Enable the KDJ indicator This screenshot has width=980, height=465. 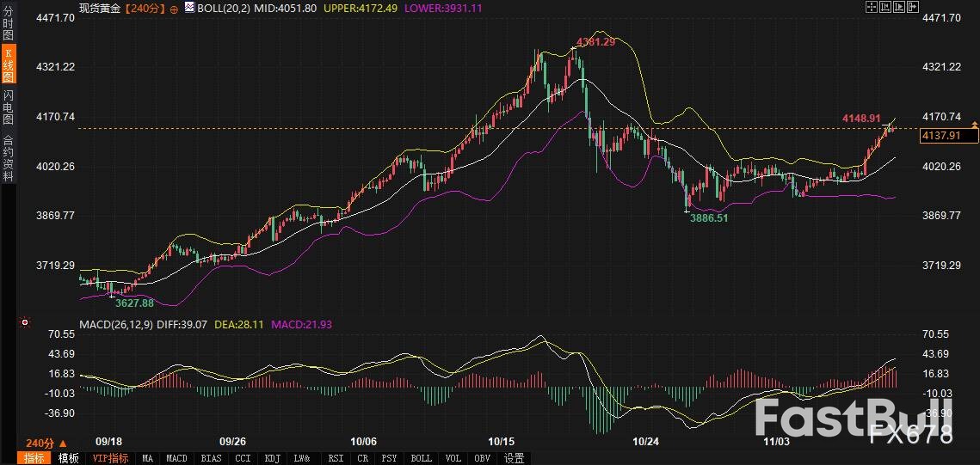272,458
